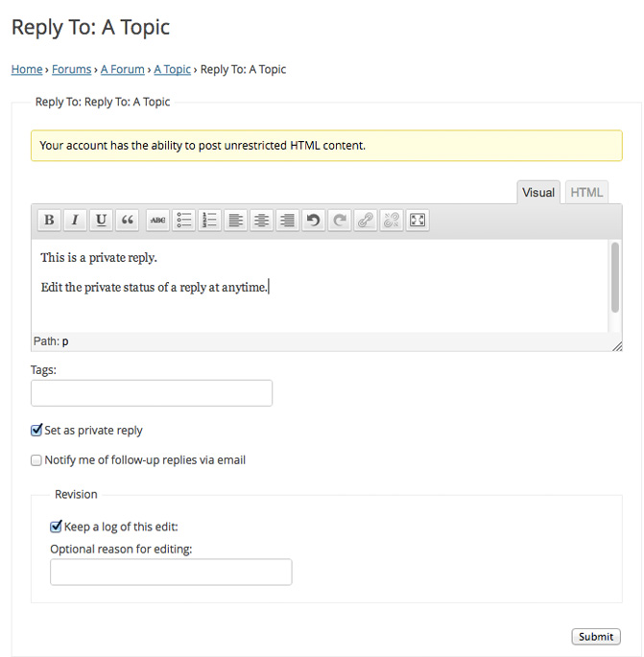
Task: Uncheck Set as private reply
Action: click(x=37, y=431)
